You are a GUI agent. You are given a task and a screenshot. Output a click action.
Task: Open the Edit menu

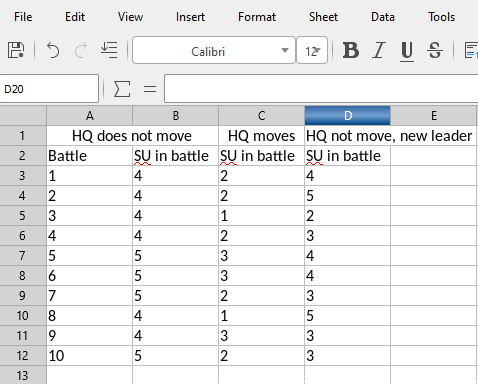[75, 17]
